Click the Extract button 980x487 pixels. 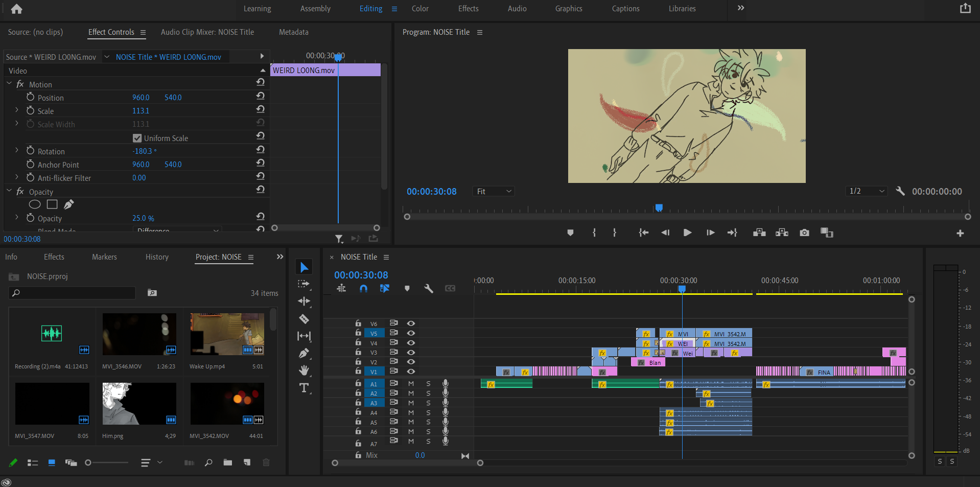pyautogui.click(x=782, y=233)
